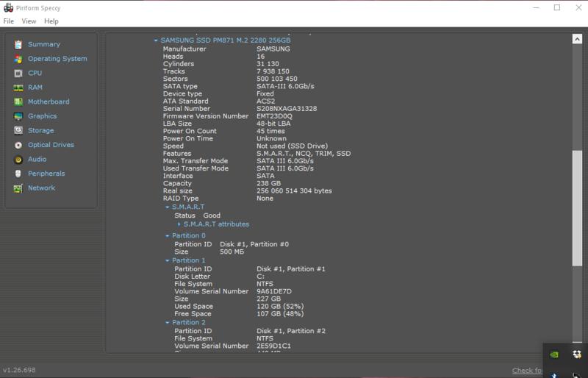The height and width of the screenshot is (378, 588).
Task: Click the Sectors value 500 103 450
Action: pos(277,79)
